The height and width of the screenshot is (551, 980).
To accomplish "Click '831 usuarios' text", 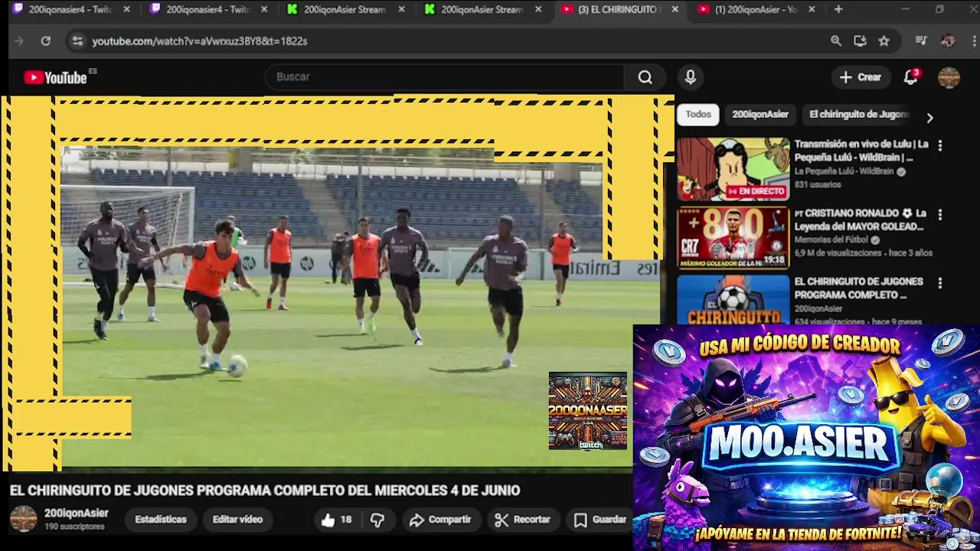I will [818, 184].
